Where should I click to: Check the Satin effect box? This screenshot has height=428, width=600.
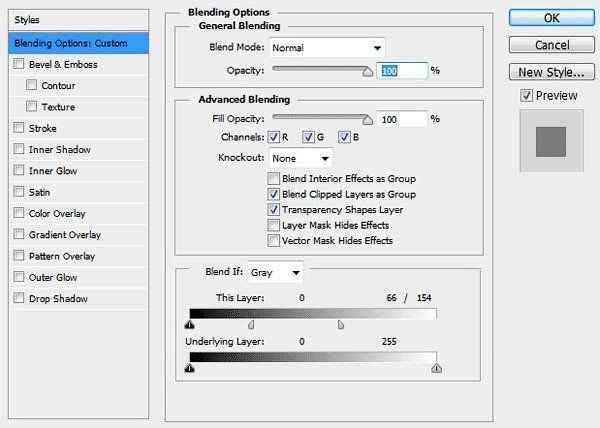coord(19,191)
